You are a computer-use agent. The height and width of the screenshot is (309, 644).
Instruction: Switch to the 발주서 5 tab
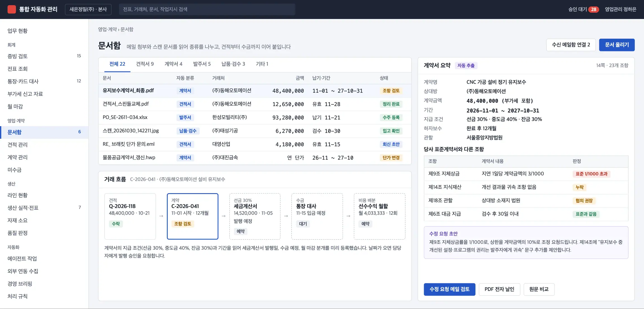pyautogui.click(x=202, y=64)
